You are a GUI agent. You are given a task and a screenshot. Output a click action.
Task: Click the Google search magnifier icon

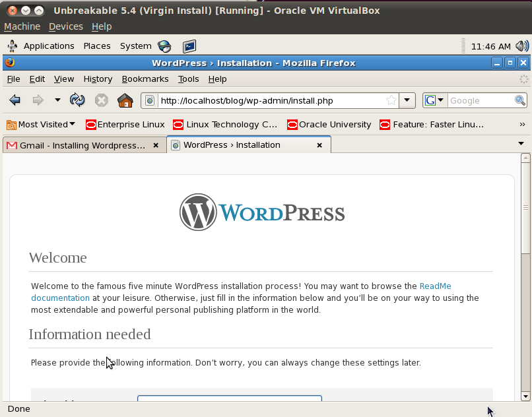point(519,100)
